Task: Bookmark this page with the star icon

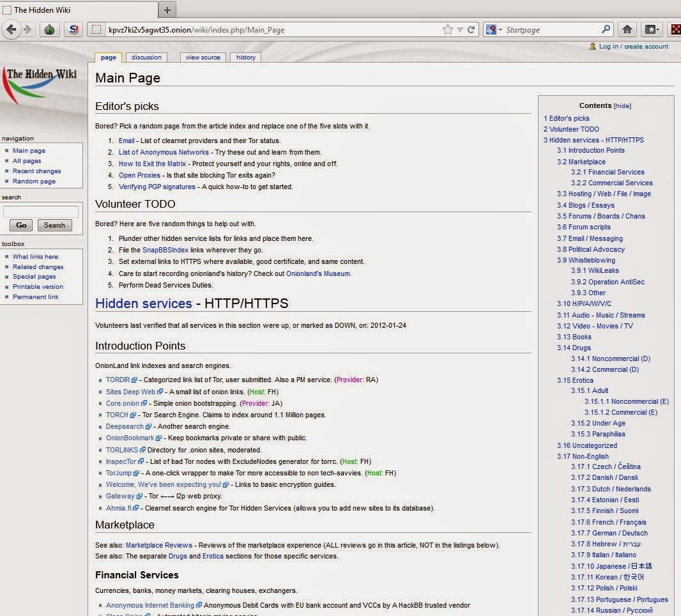Action: point(447,29)
